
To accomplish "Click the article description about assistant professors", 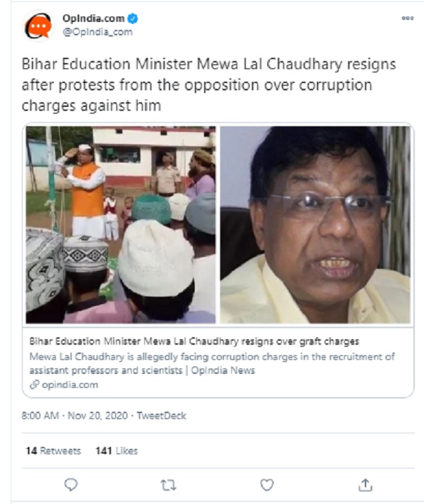I will pyautogui.click(x=212, y=363).
